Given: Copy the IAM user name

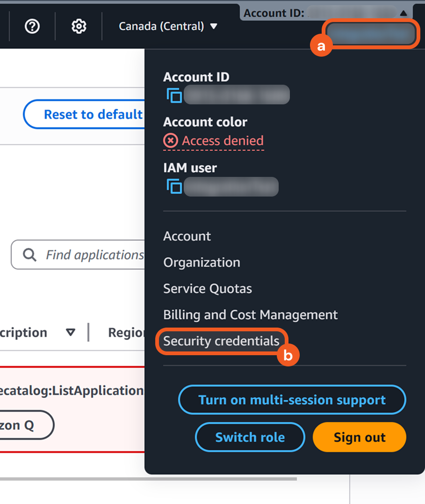Looking at the screenshot, I should 174,187.
